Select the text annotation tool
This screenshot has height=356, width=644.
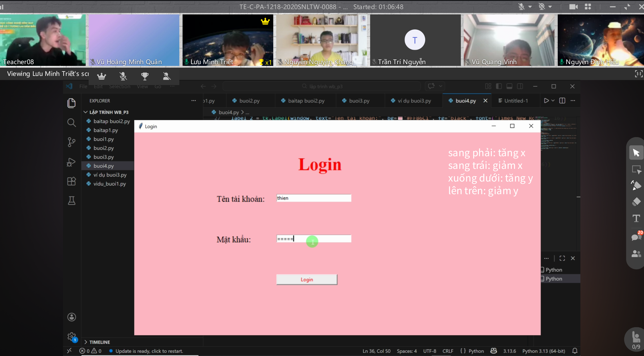636,218
